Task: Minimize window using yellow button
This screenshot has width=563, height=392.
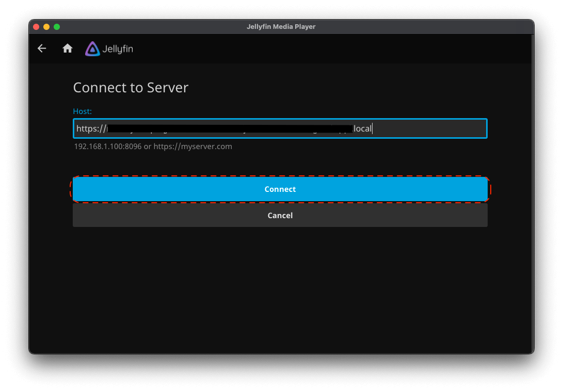Action: click(x=46, y=27)
